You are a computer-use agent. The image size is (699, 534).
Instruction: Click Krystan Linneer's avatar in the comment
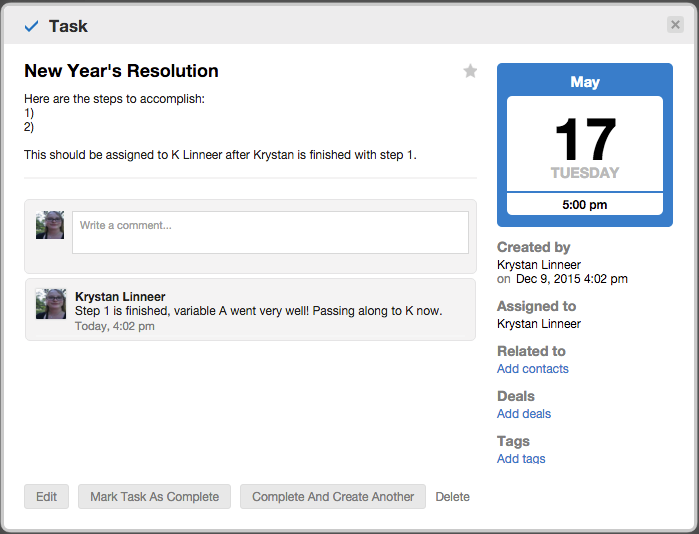point(51,304)
